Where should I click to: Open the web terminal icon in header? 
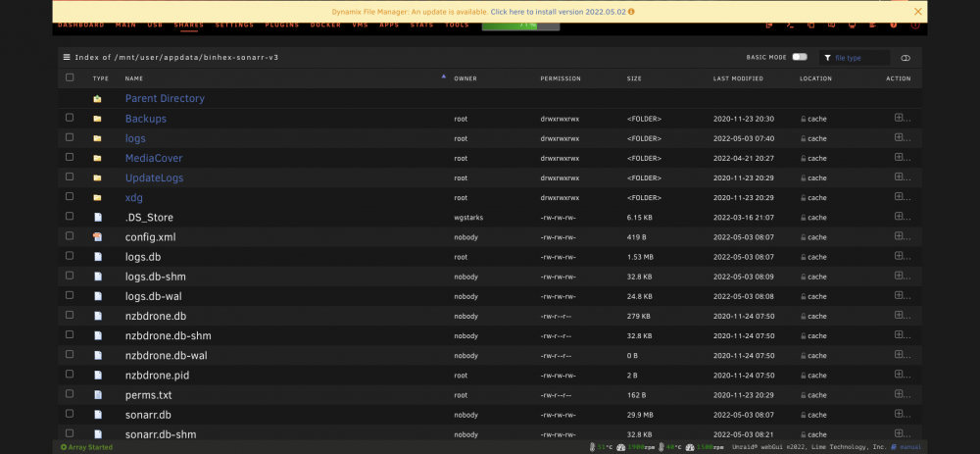(x=790, y=25)
